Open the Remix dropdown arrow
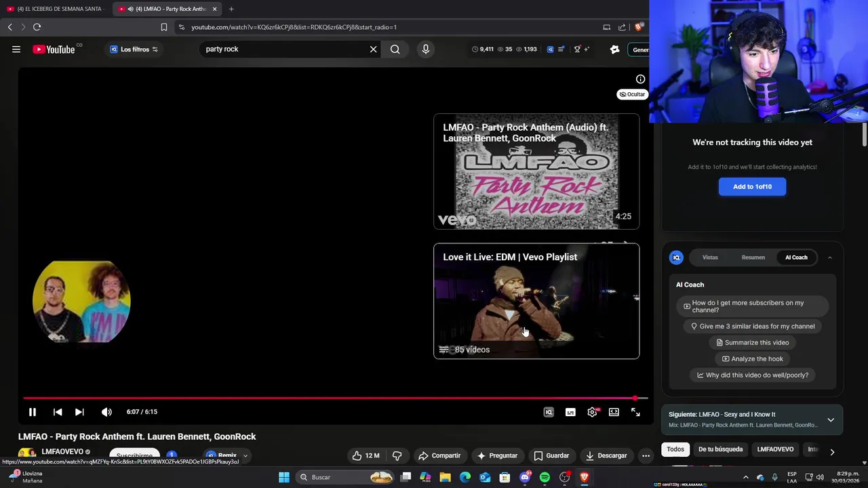868x488 pixels. coord(245,456)
